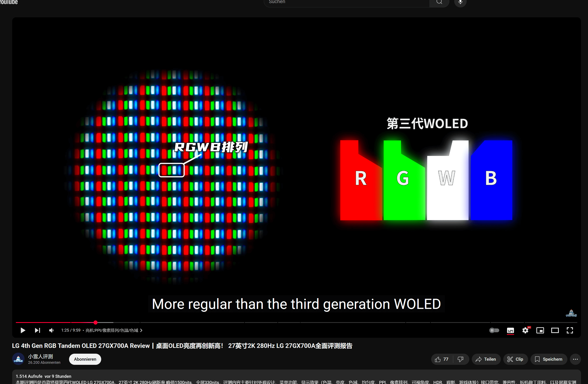
Task: Enter fullscreen mode
Action: [x=570, y=330]
